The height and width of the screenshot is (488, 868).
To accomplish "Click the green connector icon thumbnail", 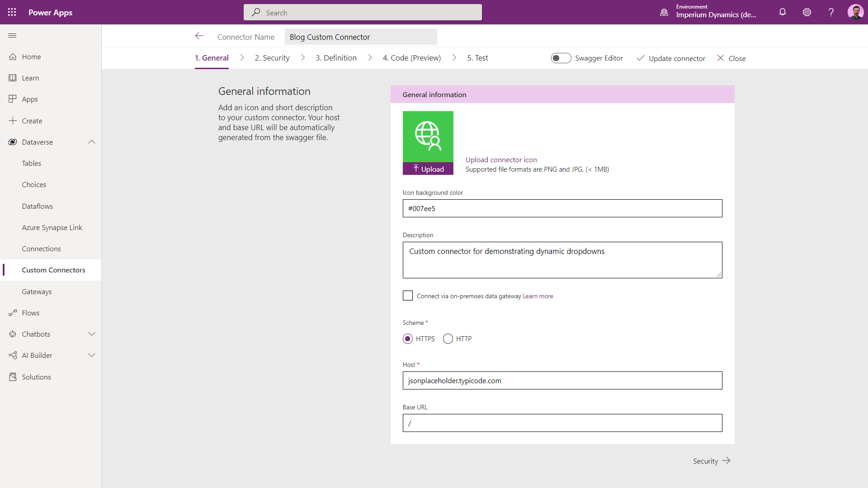I will click(428, 136).
